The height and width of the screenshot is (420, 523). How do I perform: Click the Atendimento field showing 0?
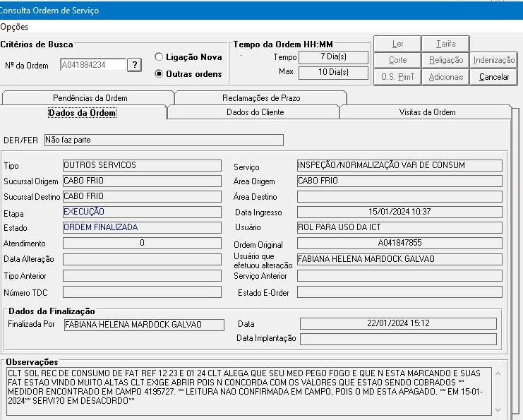click(x=142, y=244)
